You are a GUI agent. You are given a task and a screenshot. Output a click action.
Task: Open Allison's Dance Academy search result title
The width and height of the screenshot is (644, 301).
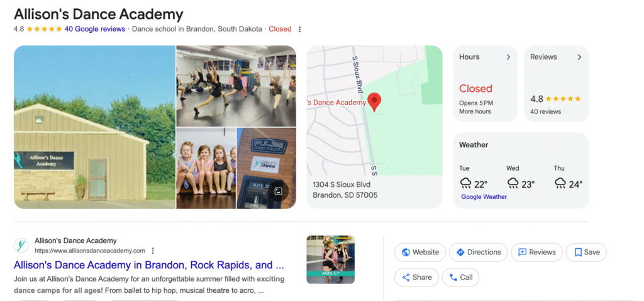148,264
